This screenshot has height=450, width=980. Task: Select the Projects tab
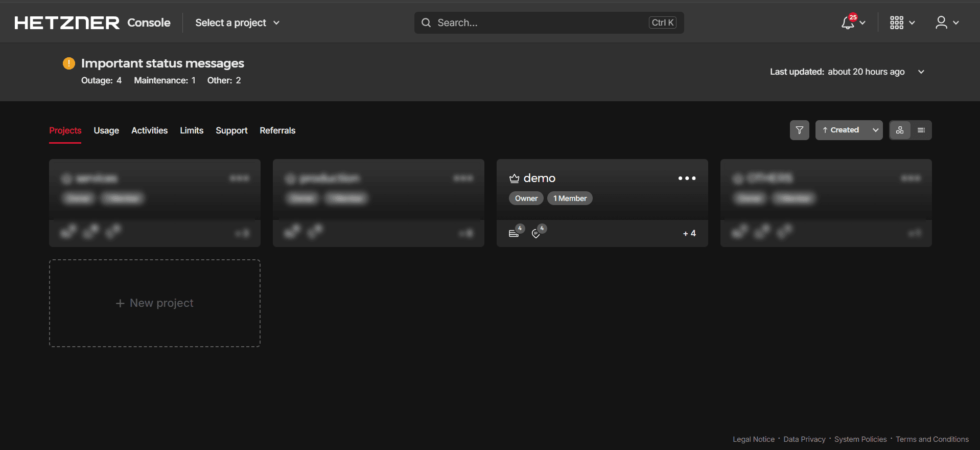click(x=65, y=130)
